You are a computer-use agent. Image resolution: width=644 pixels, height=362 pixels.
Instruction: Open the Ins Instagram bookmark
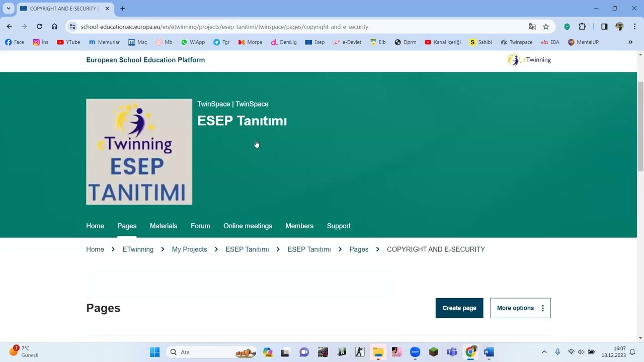[x=41, y=42]
